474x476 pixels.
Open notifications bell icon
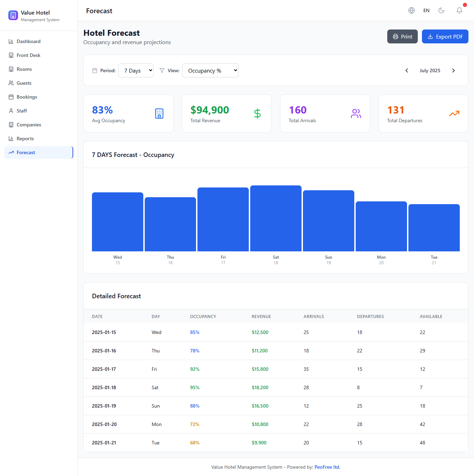pyautogui.click(x=459, y=10)
